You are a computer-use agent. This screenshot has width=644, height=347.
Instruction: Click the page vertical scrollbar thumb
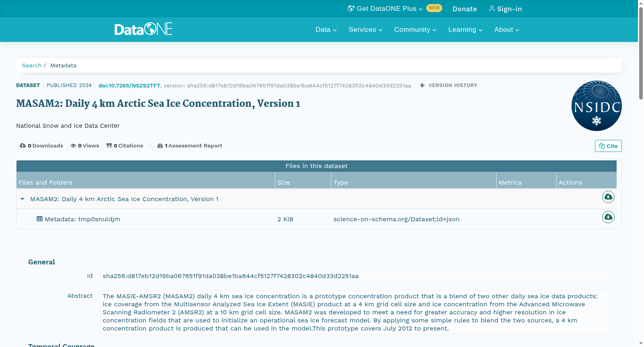[641, 53]
